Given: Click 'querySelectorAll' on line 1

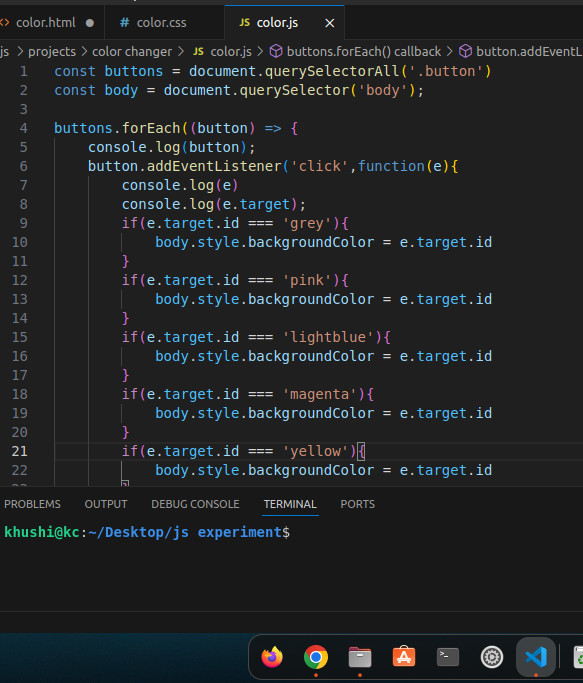Looking at the screenshot, I should pyautogui.click(x=332, y=71).
